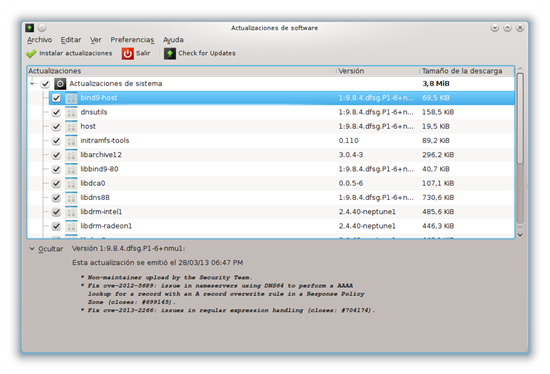This screenshot has height=374, width=550.
Task: Click the Check for Updates arrow icon
Action: [x=170, y=53]
